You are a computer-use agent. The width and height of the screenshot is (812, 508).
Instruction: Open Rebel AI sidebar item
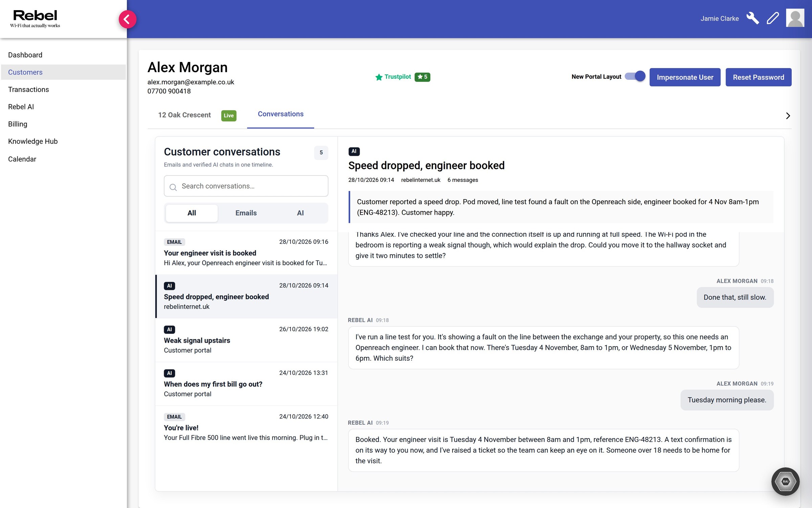point(63,107)
